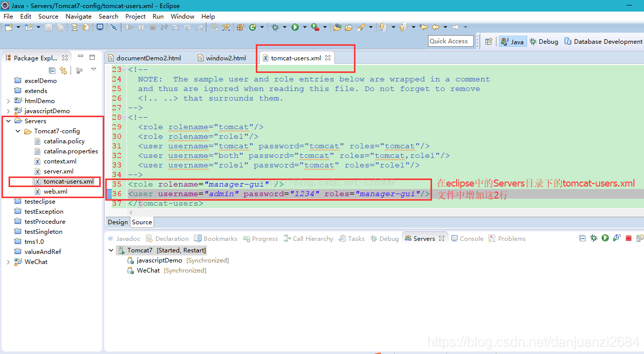Viewport: 644px width, 354px height.
Task: Click the Next Annotation icon
Action: [x=383, y=27]
